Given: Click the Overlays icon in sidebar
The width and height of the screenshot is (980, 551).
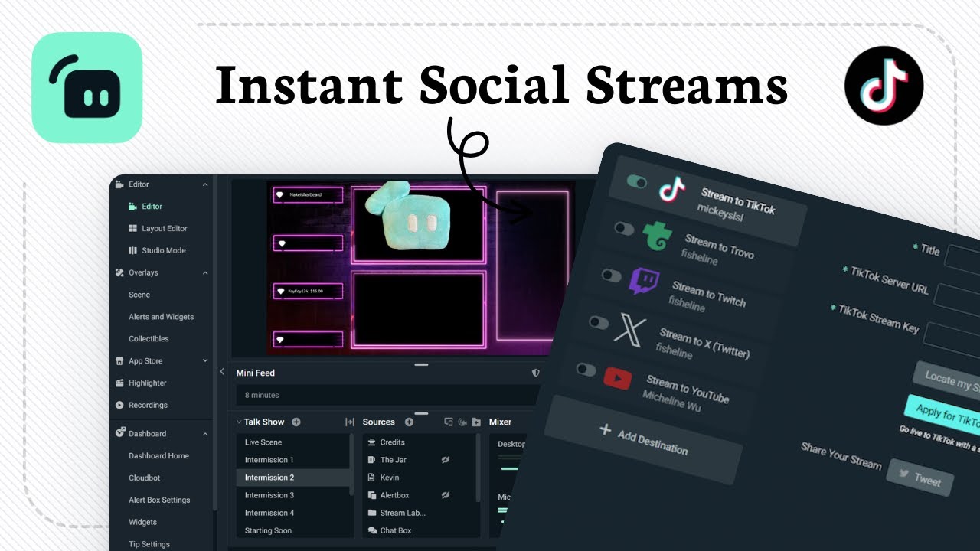Looking at the screenshot, I should pyautogui.click(x=119, y=272).
